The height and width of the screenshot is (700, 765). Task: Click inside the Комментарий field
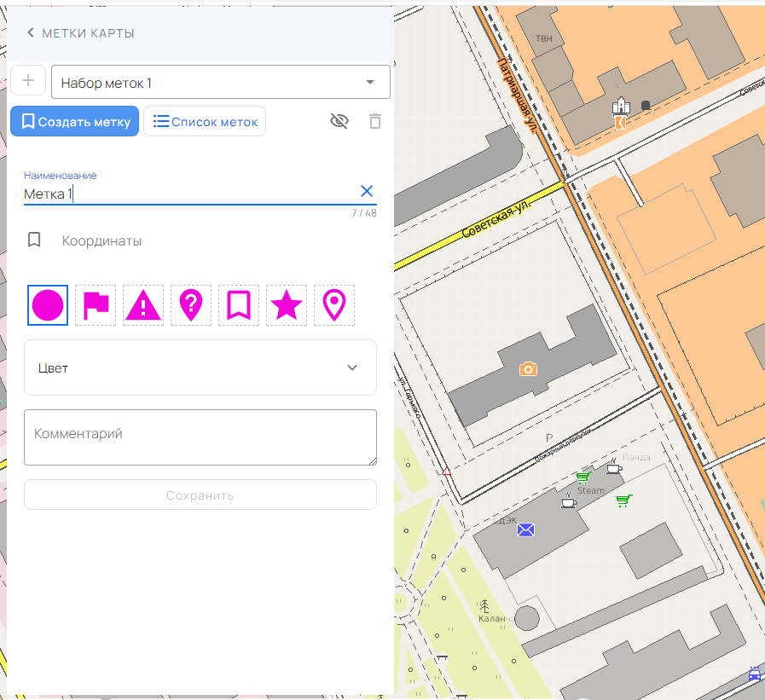200,437
